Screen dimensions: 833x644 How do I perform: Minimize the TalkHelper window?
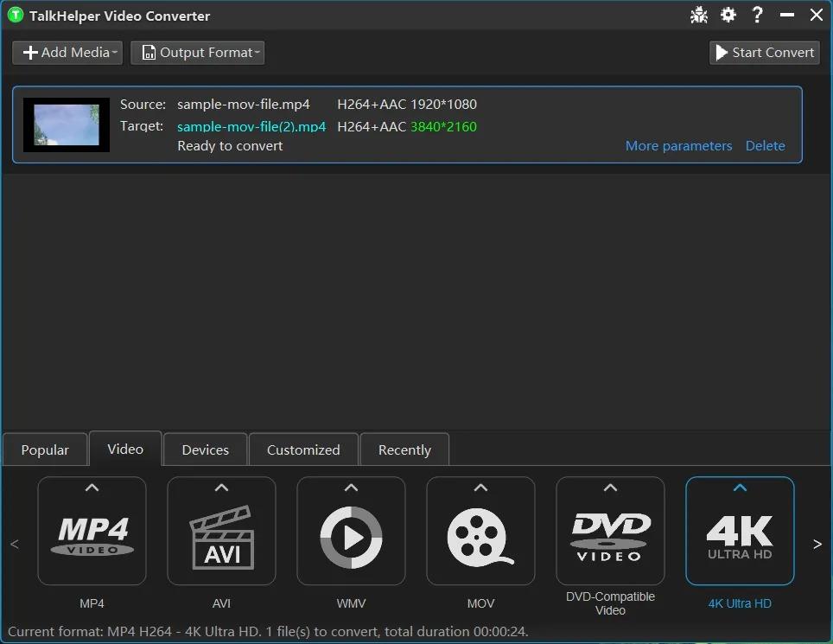coord(787,15)
